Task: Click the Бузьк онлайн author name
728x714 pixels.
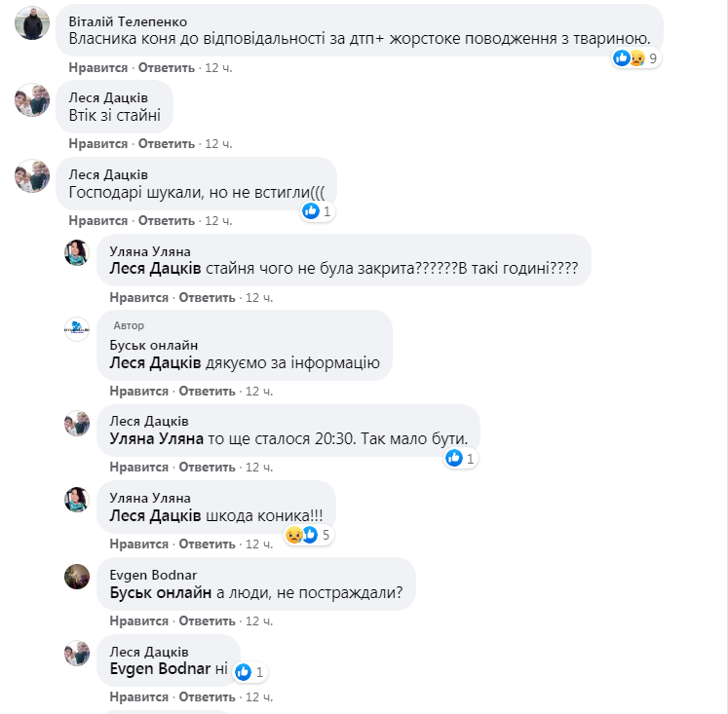Action: [x=154, y=345]
